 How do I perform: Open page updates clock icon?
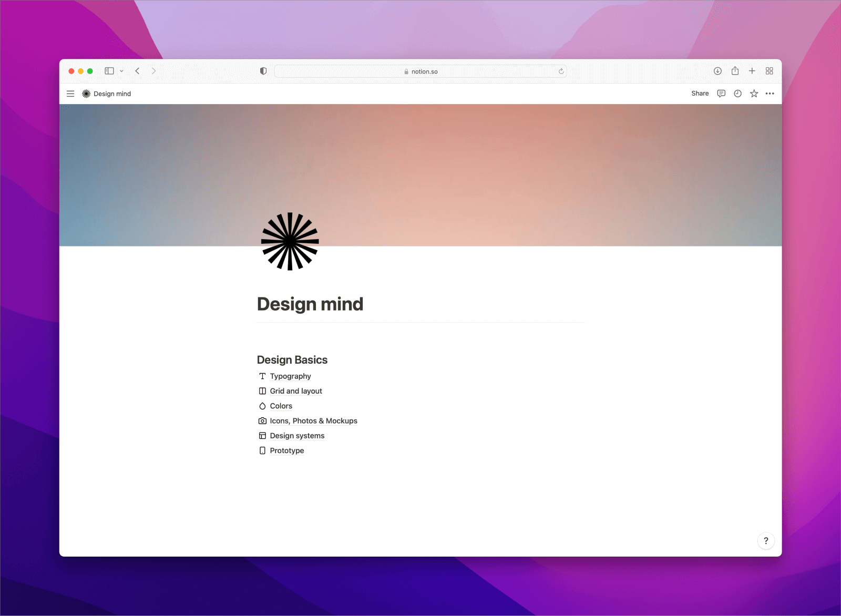737,94
